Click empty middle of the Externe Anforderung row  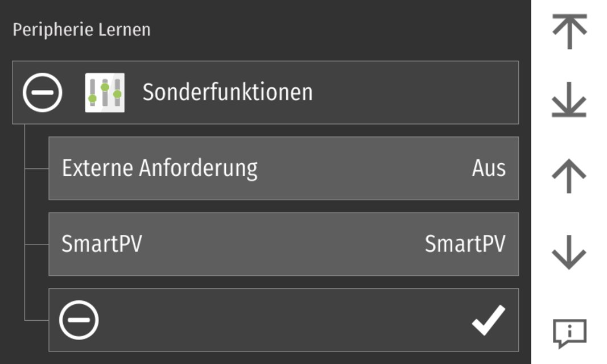(x=364, y=168)
